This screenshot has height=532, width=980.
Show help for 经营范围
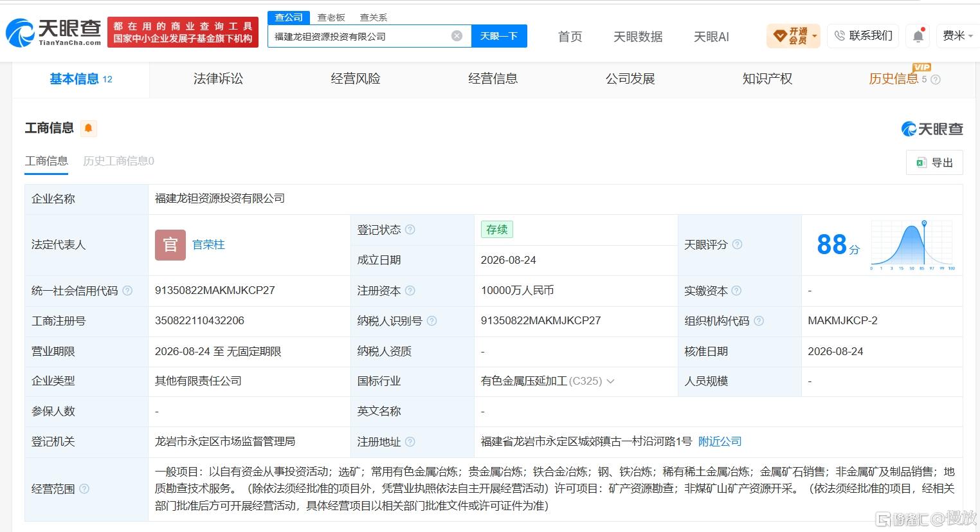tap(84, 489)
